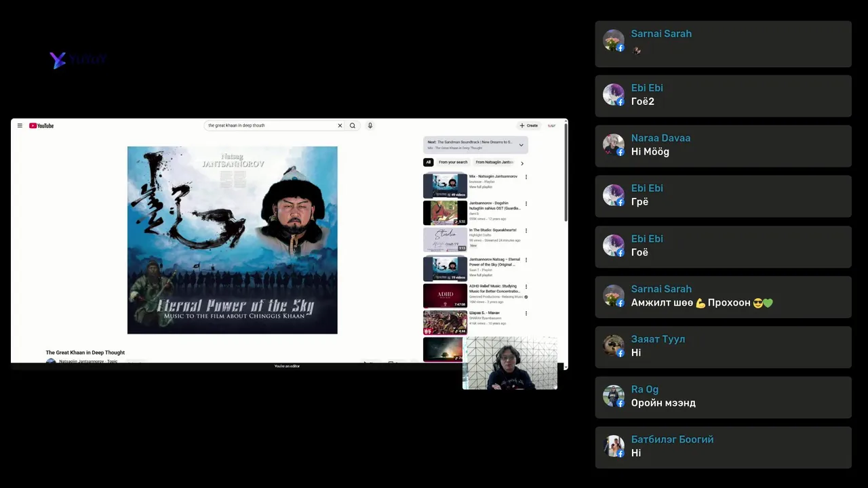Click Sarnai Sarah's top comment name
This screenshot has width=868, height=488.
click(x=661, y=34)
